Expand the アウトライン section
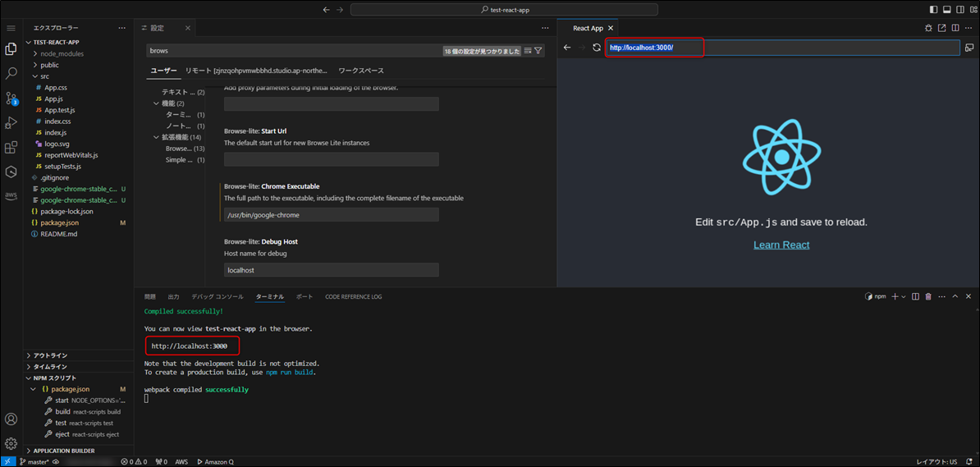The height and width of the screenshot is (467, 980). click(x=50, y=355)
